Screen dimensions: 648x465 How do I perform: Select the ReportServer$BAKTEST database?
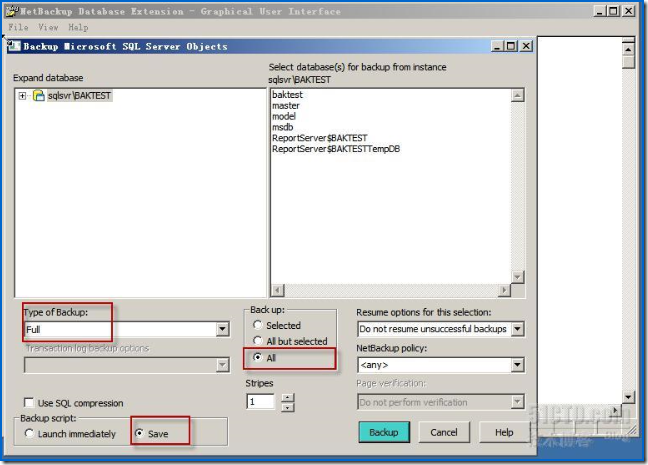click(x=319, y=138)
